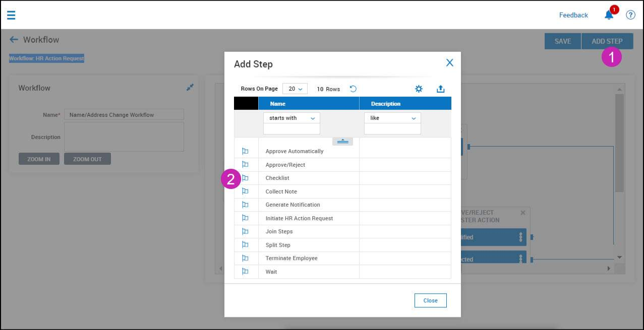
Task: Collapse the filter row toggle
Action: pyautogui.click(x=342, y=142)
